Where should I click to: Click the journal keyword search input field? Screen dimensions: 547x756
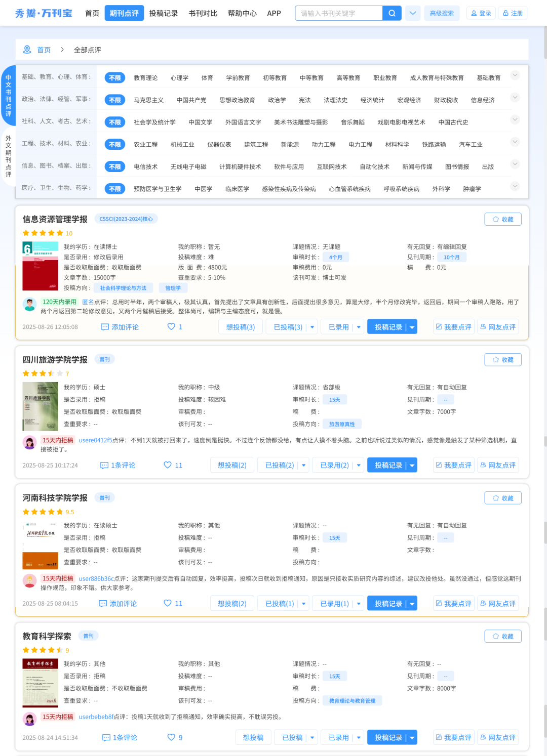tap(338, 13)
